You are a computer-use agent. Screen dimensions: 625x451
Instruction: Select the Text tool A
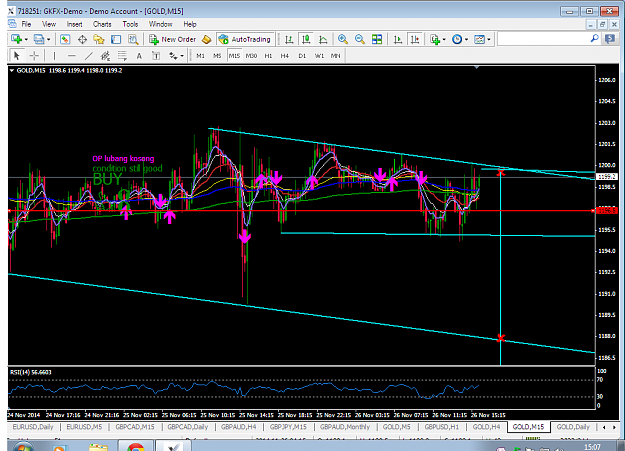pos(139,56)
